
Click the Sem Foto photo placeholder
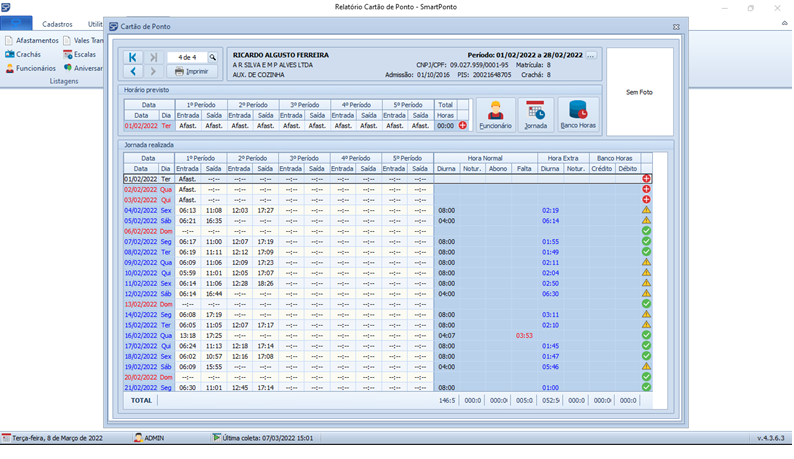click(640, 92)
